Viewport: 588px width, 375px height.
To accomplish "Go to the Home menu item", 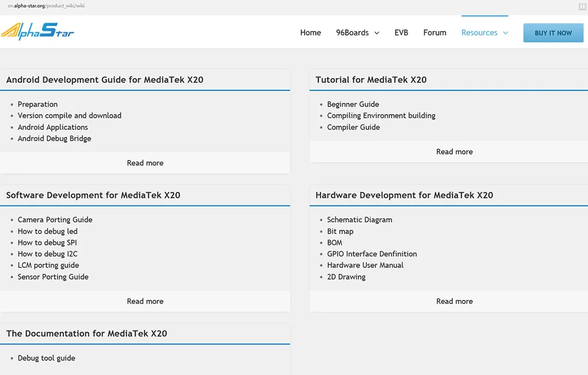I will (x=310, y=33).
